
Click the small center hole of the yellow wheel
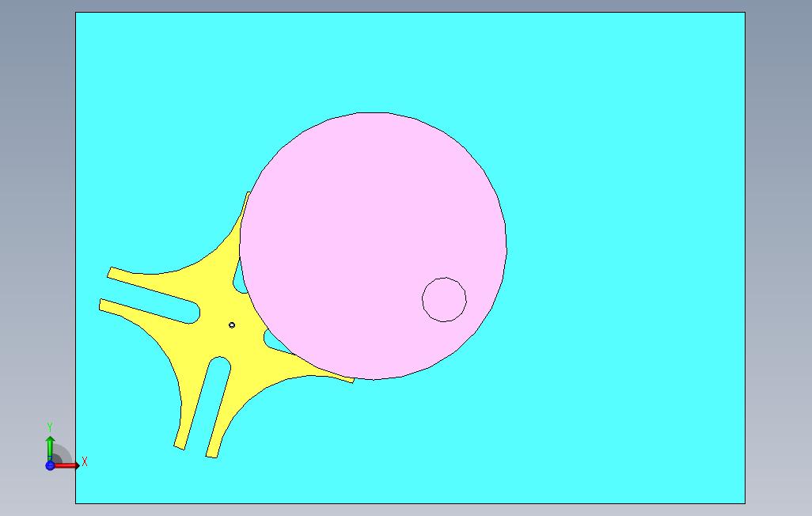231,324
